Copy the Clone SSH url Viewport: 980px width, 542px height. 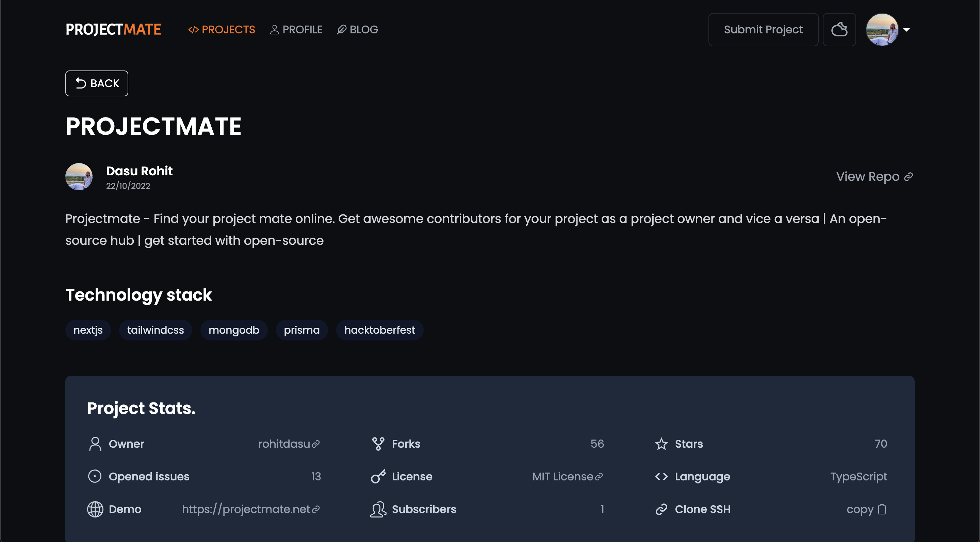pos(867,509)
